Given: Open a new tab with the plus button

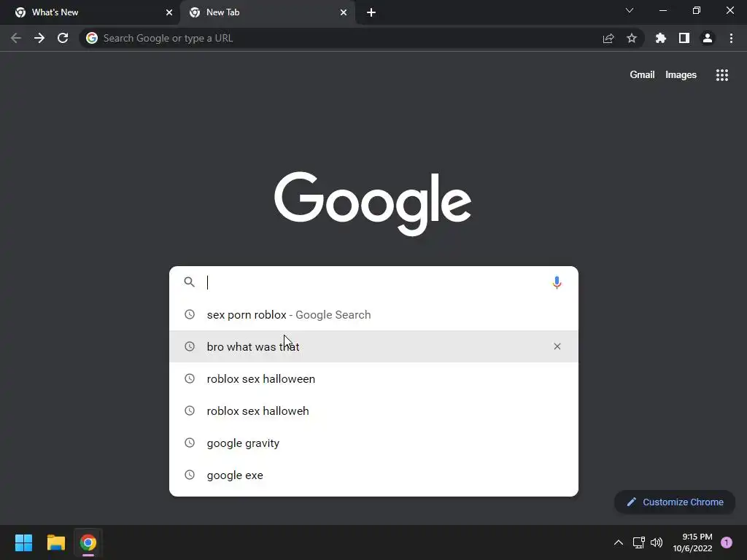Looking at the screenshot, I should click(371, 12).
